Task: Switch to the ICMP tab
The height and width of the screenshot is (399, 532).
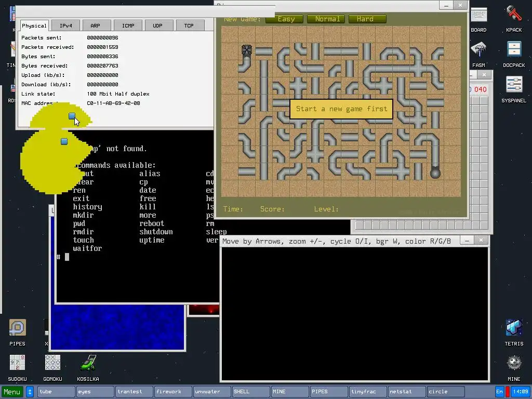Action: [128, 25]
